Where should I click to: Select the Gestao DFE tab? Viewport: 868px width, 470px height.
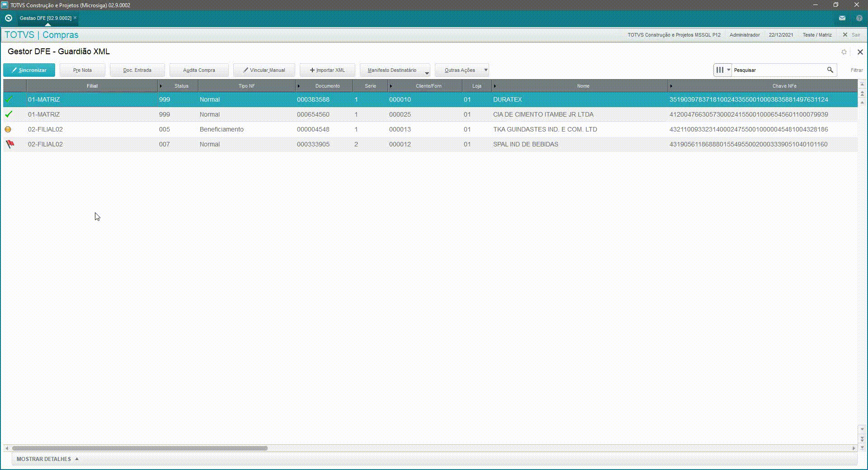click(45, 18)
